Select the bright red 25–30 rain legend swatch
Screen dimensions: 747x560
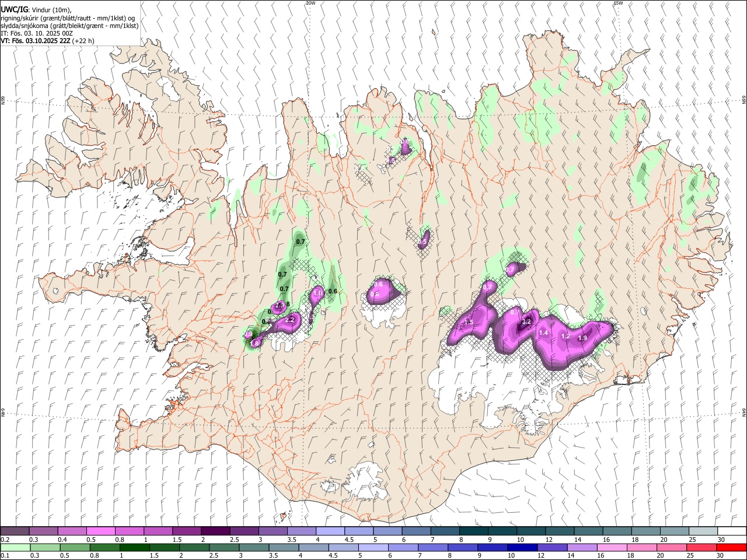pos(731,547)
